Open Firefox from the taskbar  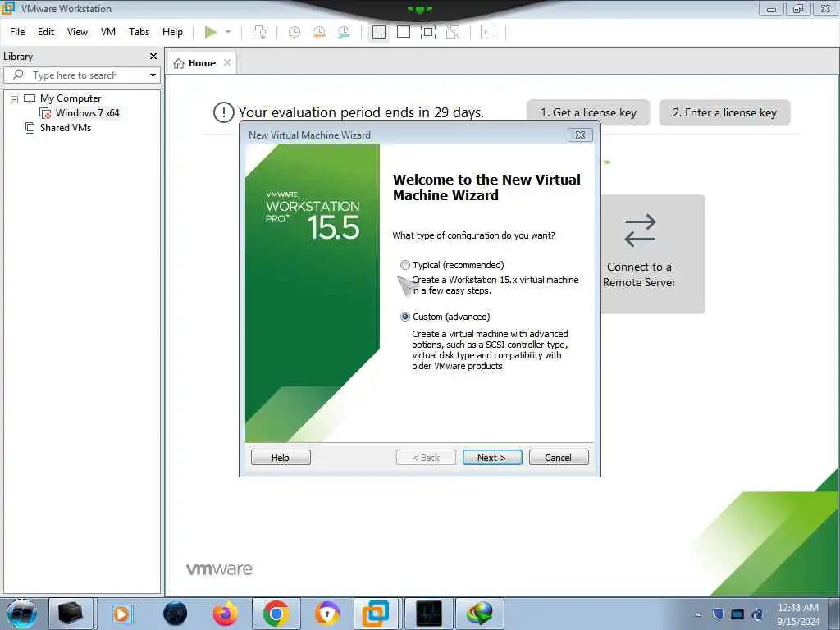pyautogui.click(x=225, y=614)
